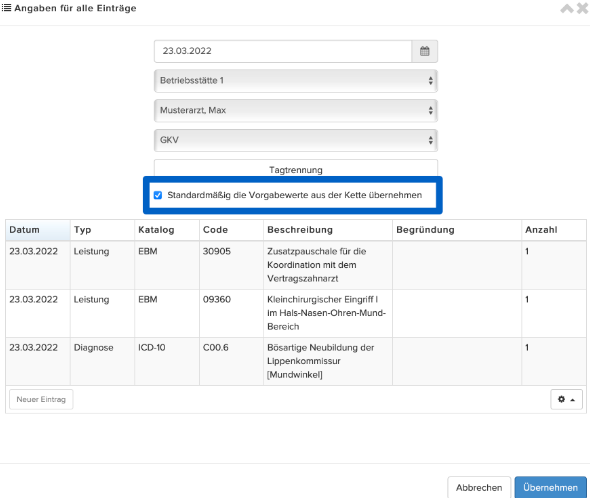590x498 pixels.
Task: Click the date cell in the C00.6 row
Action: [x=38, y=361]
